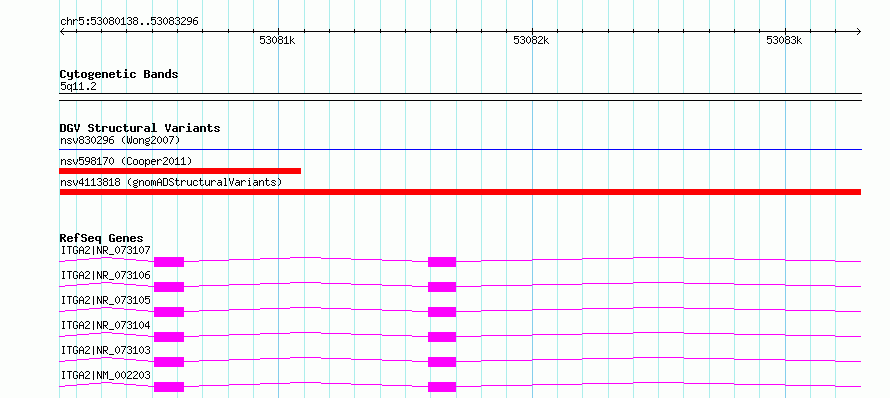This screenshot has width=890, height=398.
Task: Click the red nsv598170 variant bar
Action: click(180, 171)
